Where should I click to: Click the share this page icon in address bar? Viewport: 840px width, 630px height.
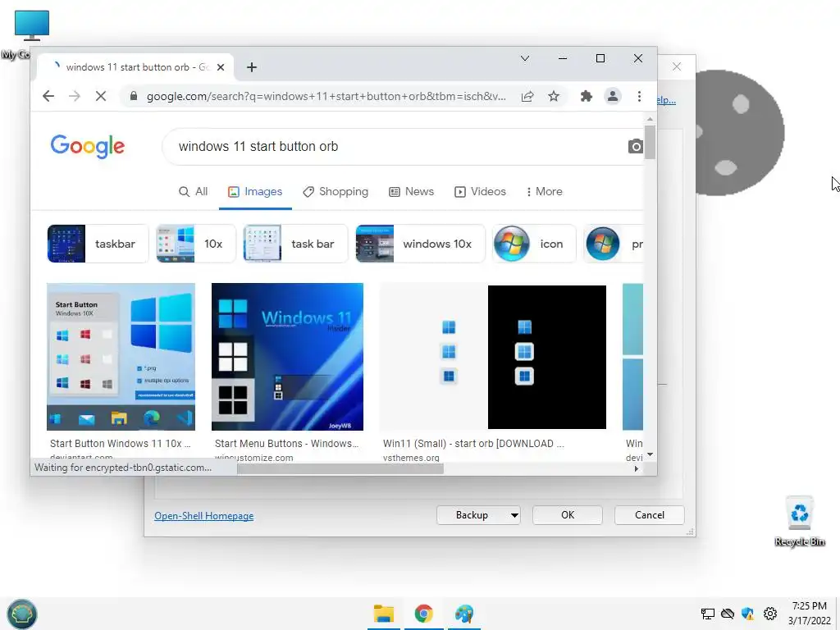pyautogui.click(x=527, y=96)
